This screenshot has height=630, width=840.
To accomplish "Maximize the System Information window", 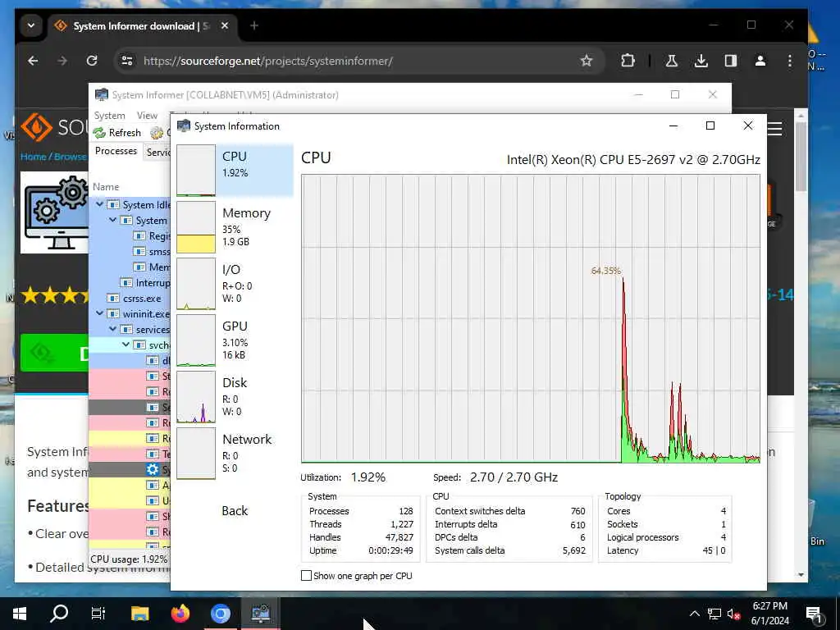I will point(710,126).
